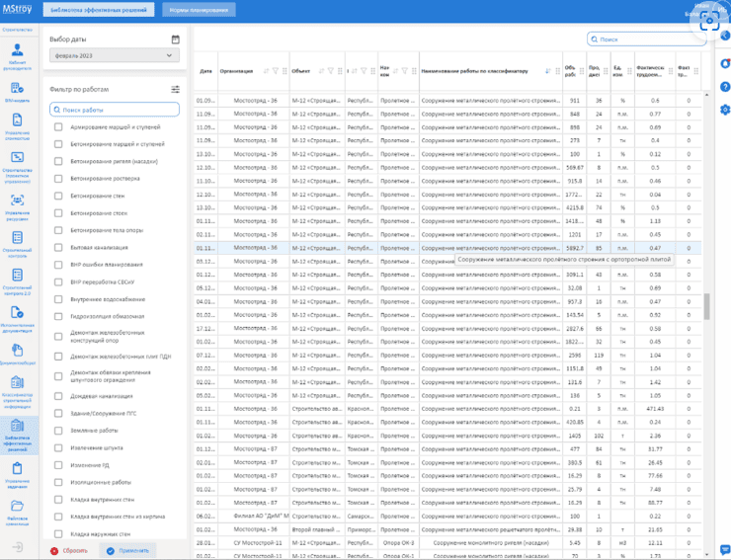
Task: Open column menu of Объект header
Action: pyautogui.click(x=340, y=71)
